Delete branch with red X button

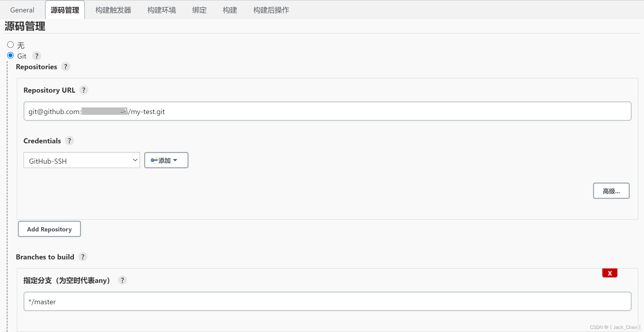pos(610,273)
